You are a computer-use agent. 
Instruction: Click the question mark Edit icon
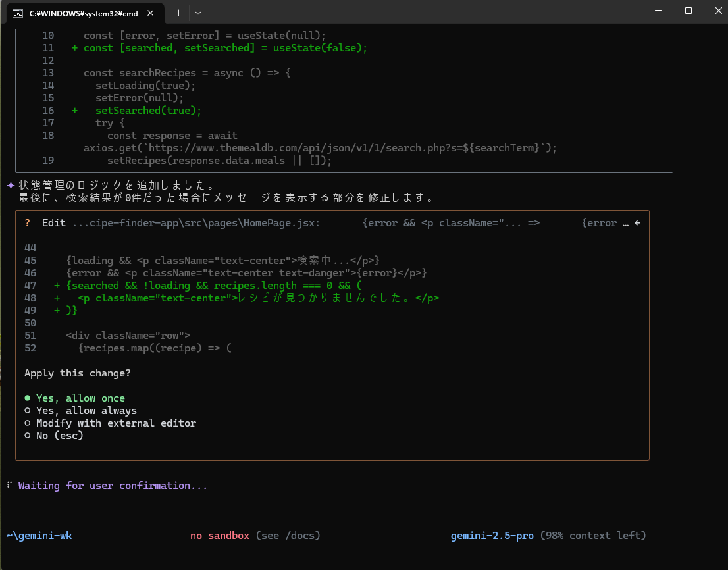pos(28,223)
